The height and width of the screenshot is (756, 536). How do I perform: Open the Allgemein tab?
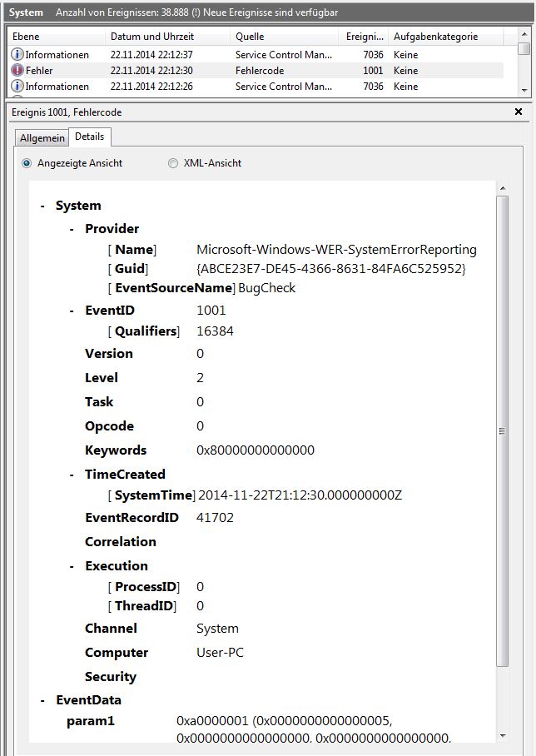pos(42,138)
